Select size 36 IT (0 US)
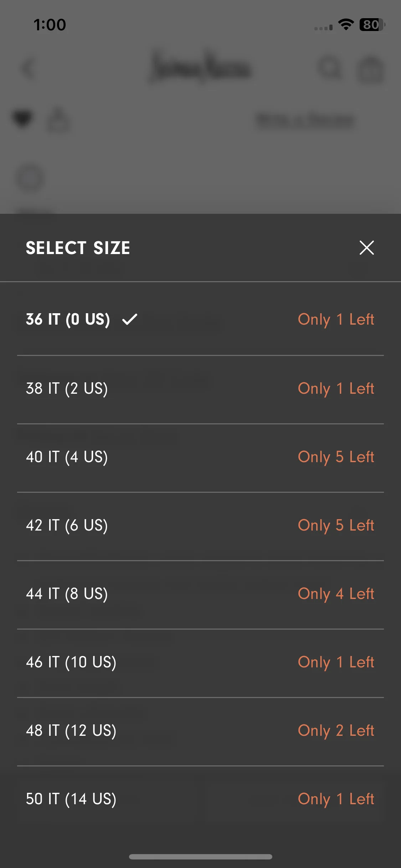The image size is (401, 868). pyautogui.click(x=200, y=319)
